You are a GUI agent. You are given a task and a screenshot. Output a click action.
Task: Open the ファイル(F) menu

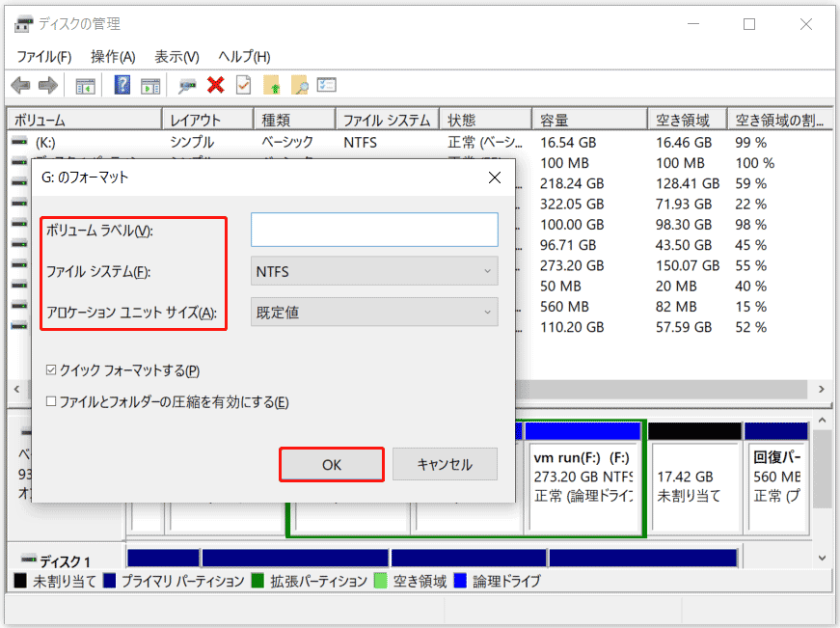[44, 57]
